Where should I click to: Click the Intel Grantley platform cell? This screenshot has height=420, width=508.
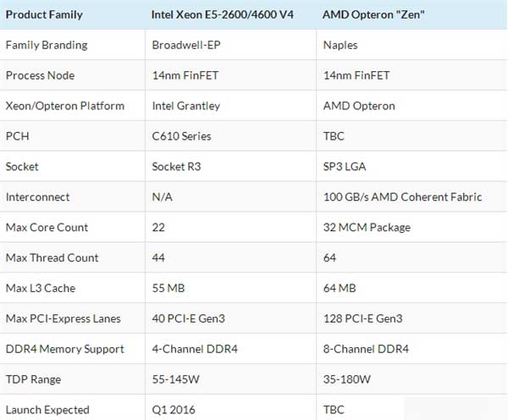185,106
